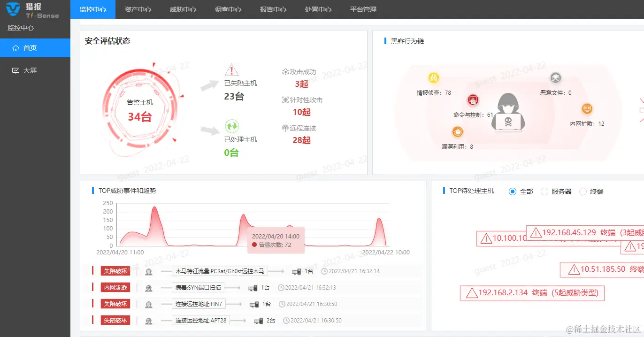Click the 告警主机 34台 circular gauge
Screen dimensions: 644x337
pos(140,110)
